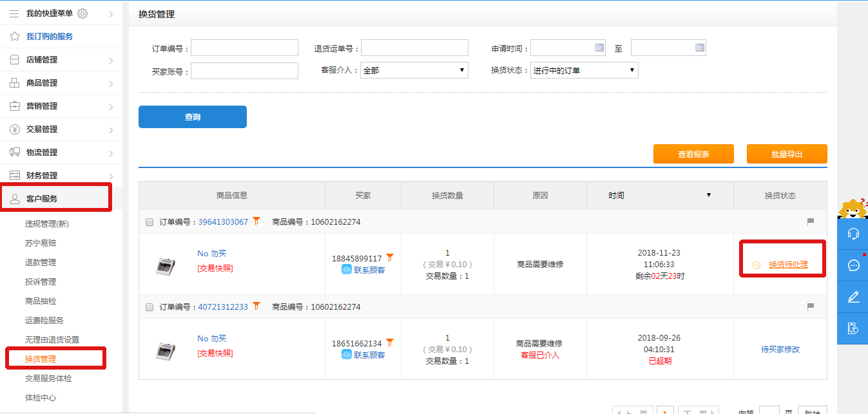Click the 批量导出 button

click(786, 154)
